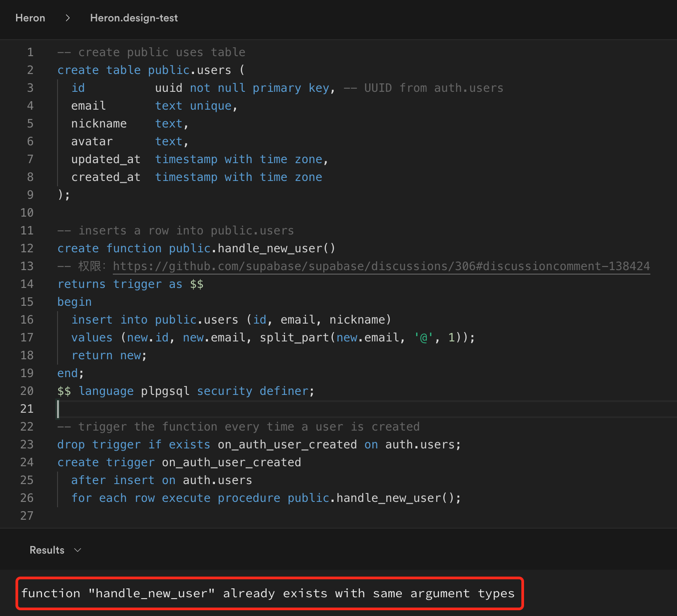This screenshot has height=616, width=677.
Task: Click the Results label
Action: tap(46, 550)
